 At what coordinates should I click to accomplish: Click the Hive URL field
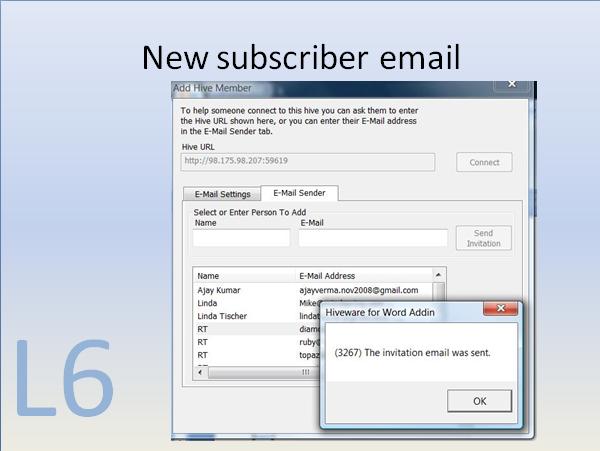[x=308, y=161]
